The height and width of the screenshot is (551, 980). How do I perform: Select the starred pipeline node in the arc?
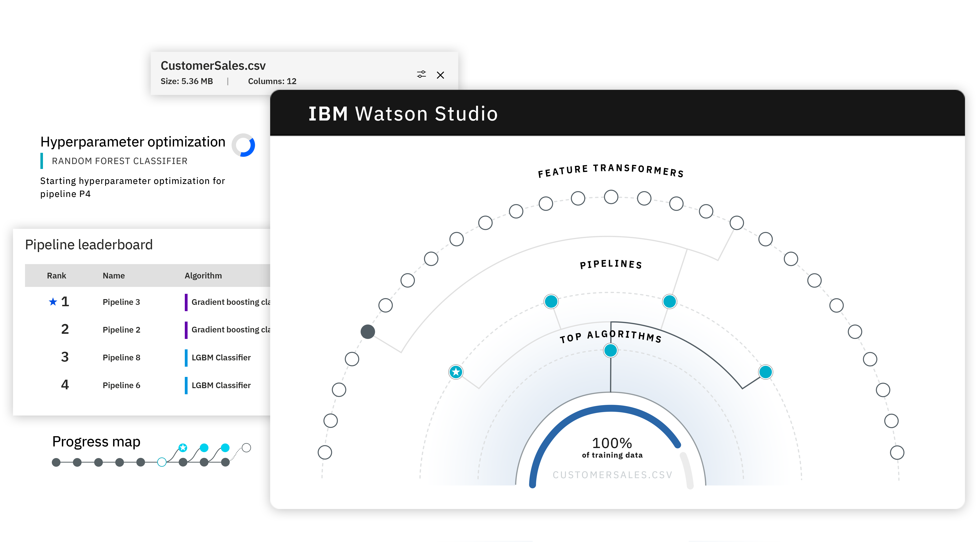coord(456,372)
